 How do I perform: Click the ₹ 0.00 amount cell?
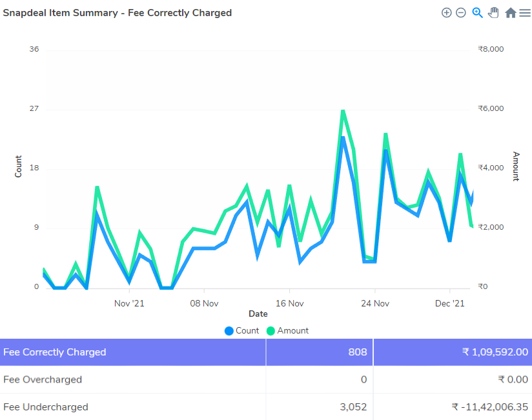(x=513, y=379)
